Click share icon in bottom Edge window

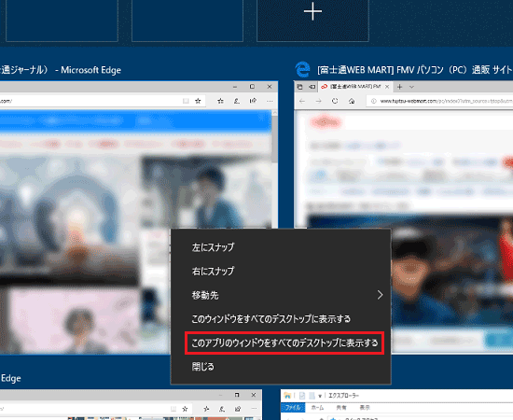tap(238, 409)
